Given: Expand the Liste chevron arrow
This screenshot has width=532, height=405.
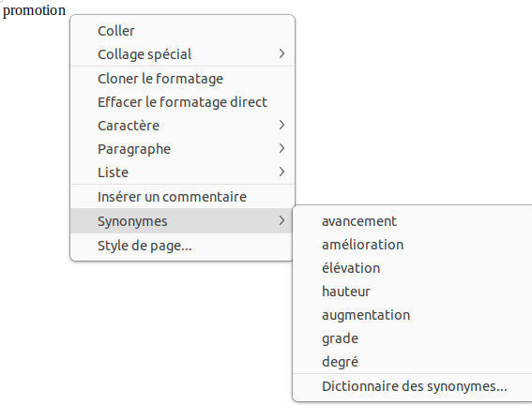Looking at the screenshot, I should (x=281, y=172).
